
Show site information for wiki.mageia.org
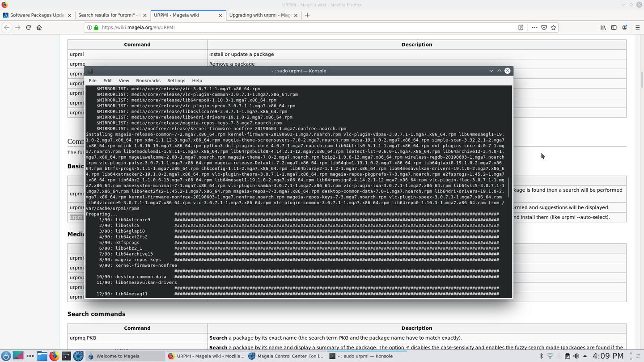pyautogui.click(x=89, y=27)
